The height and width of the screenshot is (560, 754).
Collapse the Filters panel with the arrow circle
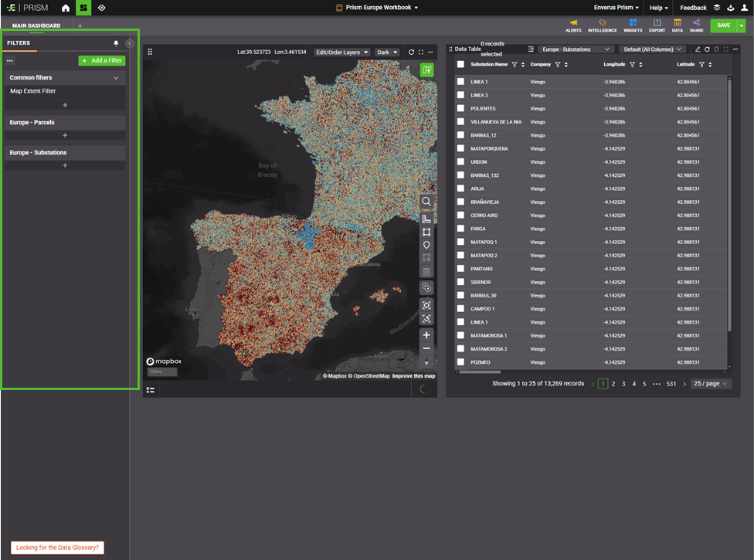tap(129, 43)
